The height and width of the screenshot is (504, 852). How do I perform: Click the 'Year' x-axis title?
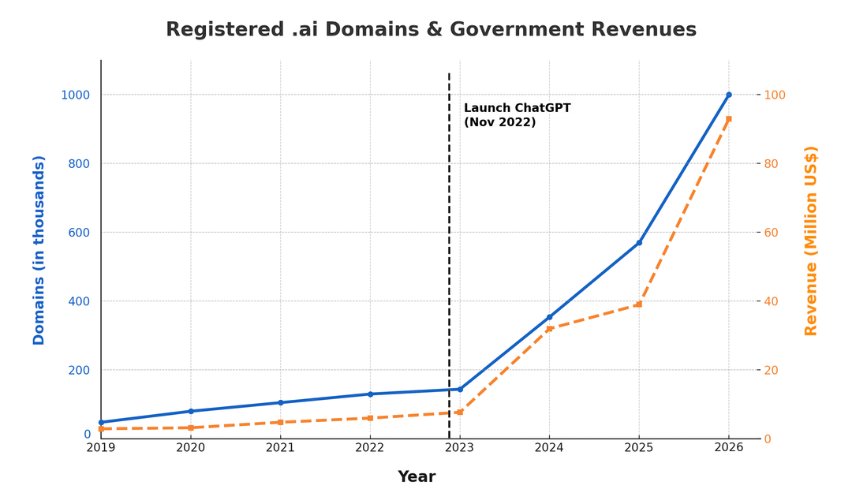[x=417, y=477]
